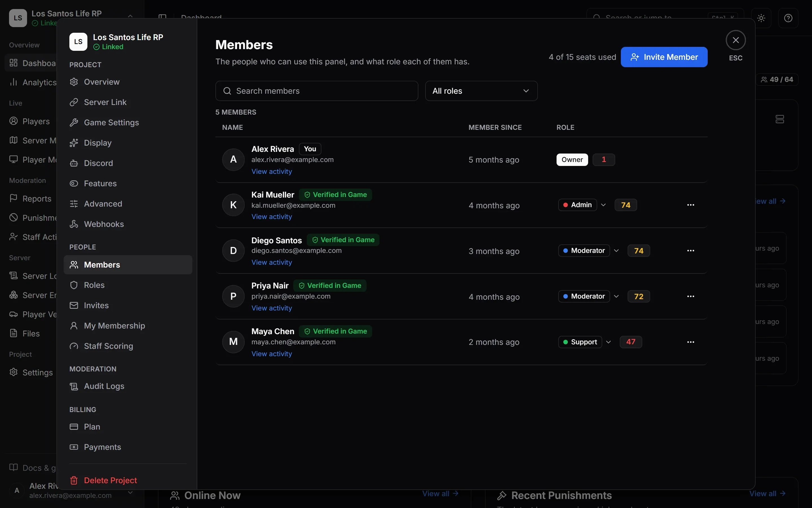Viewport: 812px width, 508px height.
Task: Open more options for Kai Mueller
Action: (690, 205)
